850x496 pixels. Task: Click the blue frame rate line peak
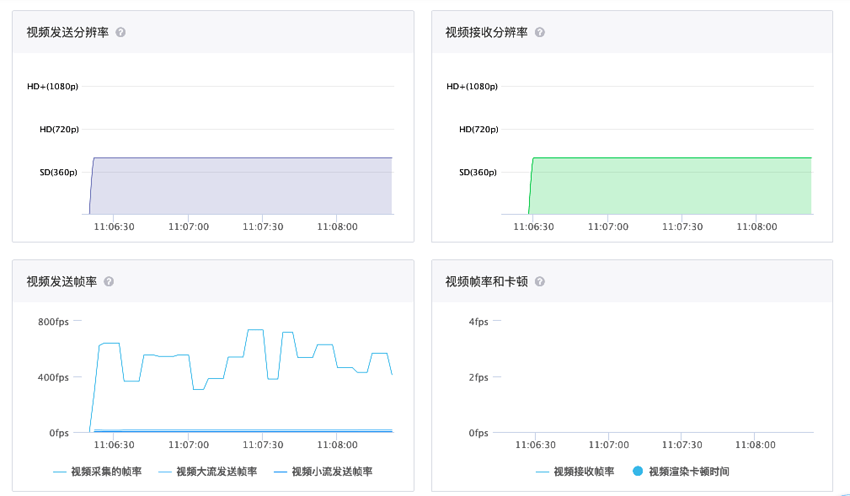click(255, 330)
